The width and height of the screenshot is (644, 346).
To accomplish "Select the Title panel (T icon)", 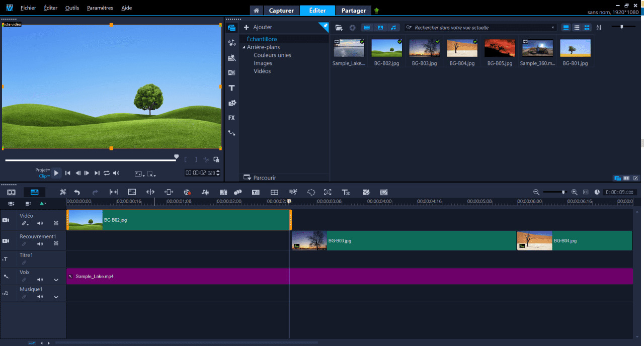I will 231,88.
